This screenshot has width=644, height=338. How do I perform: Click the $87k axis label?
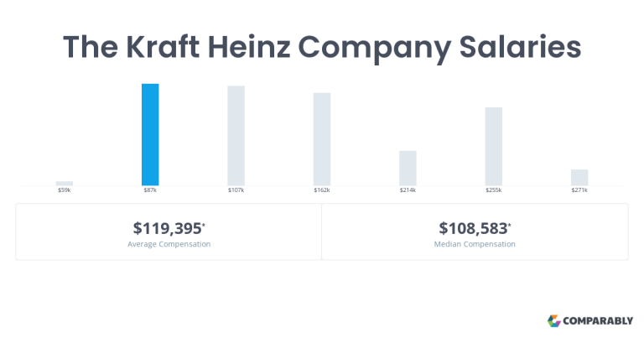tap(150, 190)
